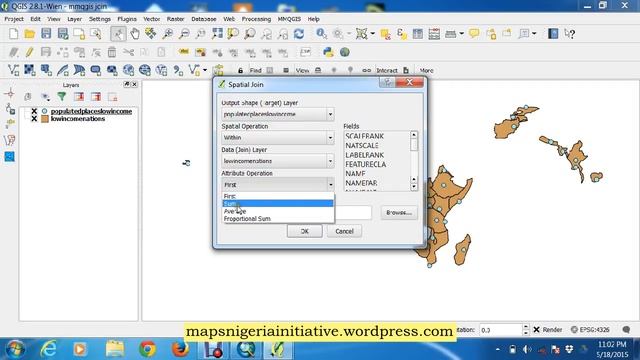Select NATSCALE in the Fields list
Image resolution: width=640 pixels, height=360 pixels.
(x=362, y=146)
